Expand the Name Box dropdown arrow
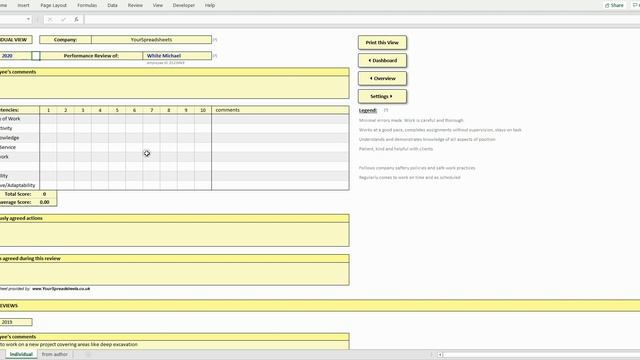This screenshot has height=360, width=640. pos(28,19)
